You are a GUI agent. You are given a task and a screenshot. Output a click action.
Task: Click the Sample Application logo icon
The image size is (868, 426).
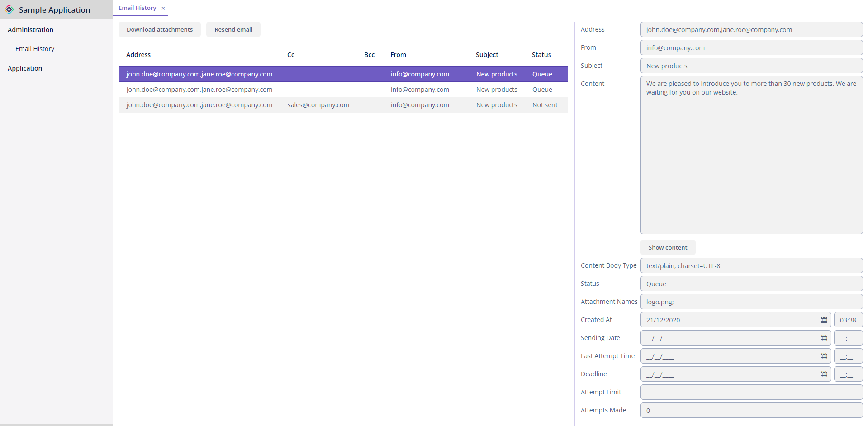(x=9, y=9)
